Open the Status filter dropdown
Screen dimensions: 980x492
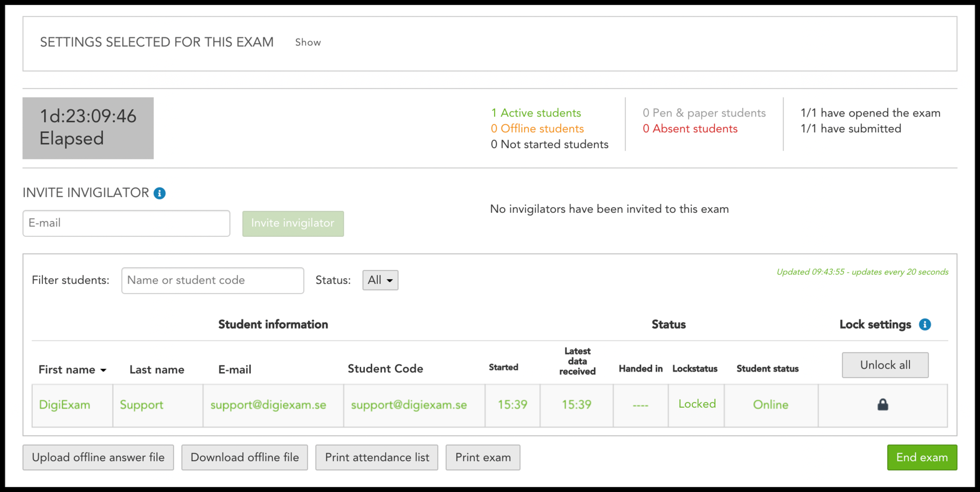click(x=380, y=280)
